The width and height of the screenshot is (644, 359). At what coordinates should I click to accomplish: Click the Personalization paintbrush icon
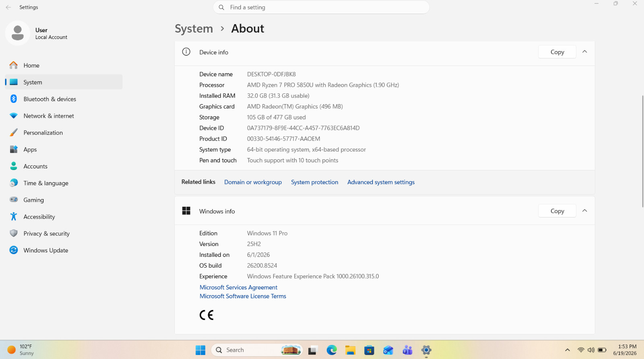click(x=14, y=133)
